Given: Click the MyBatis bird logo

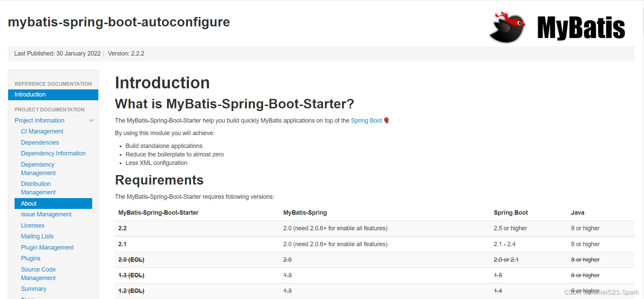Looking at the screenshot, I should [x=507, y=27].
